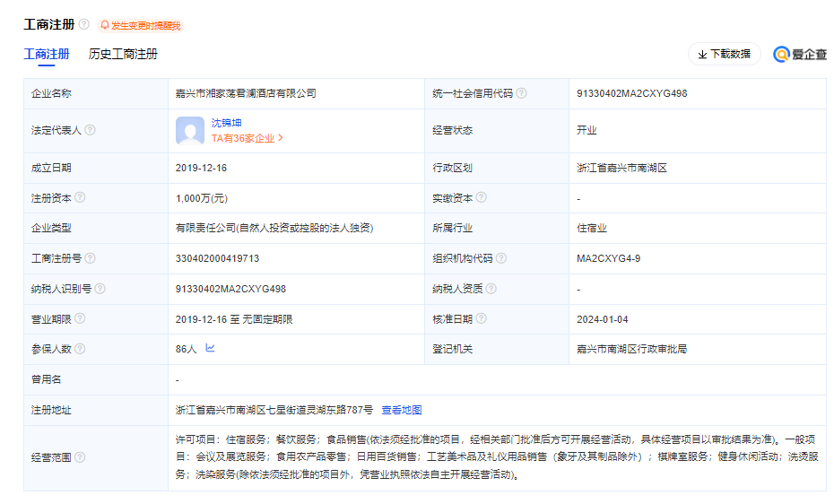The image size is (834, 504).
Task: Open trend chart icon beside 86人
Action: pos(210,348)
